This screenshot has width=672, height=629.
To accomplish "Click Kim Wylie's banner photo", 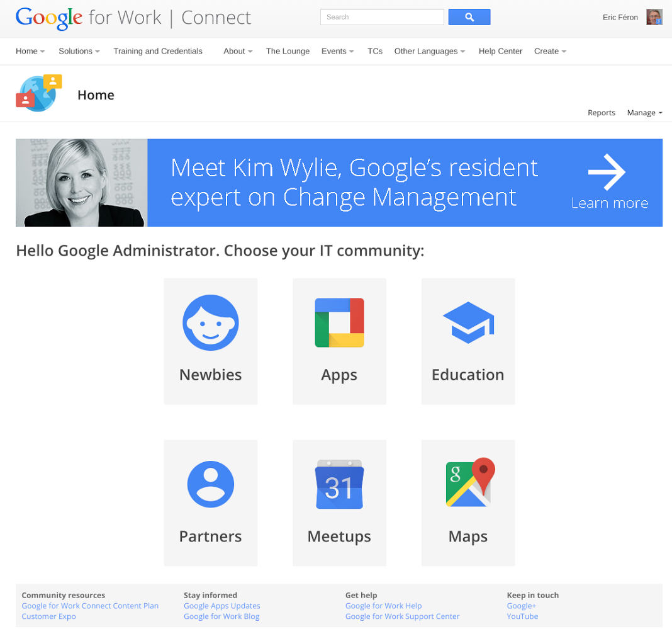I will 81,183.
